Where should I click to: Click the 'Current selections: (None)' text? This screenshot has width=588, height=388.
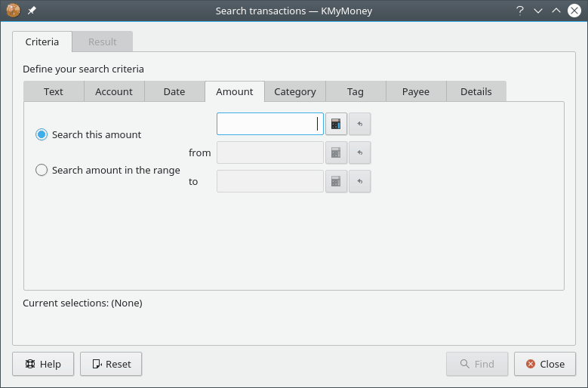(x=82, y=303)
